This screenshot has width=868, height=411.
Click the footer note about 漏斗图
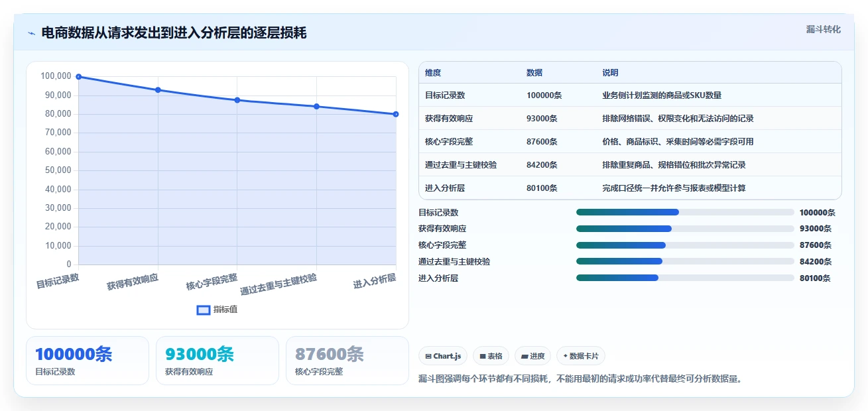[x=580, y=379]
